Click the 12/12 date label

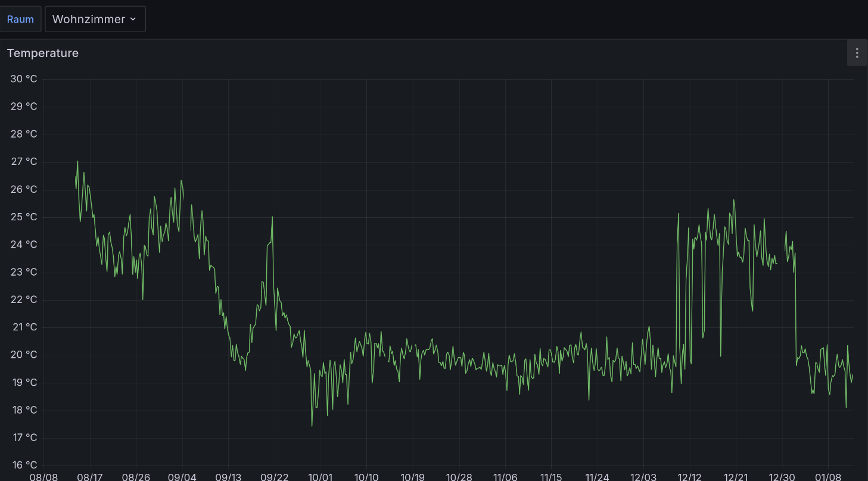(689, 477)
